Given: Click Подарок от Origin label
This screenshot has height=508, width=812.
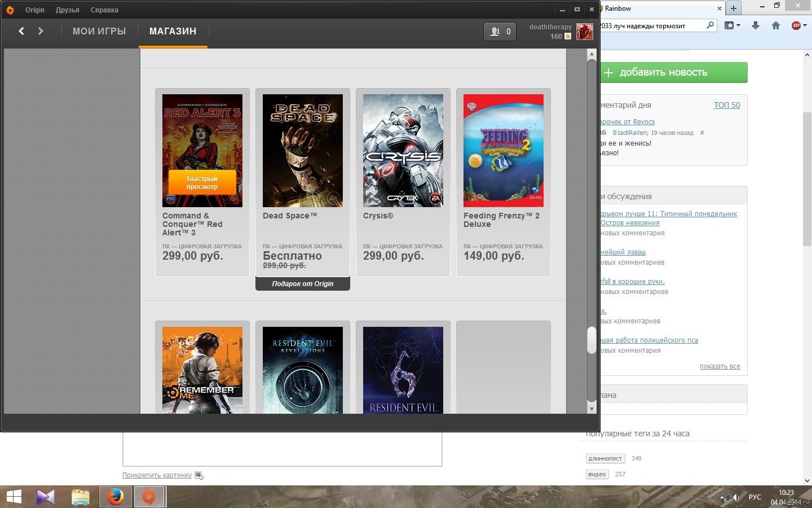Looking at the screenshot, I should pyautogui.click(x=303, y=284).
